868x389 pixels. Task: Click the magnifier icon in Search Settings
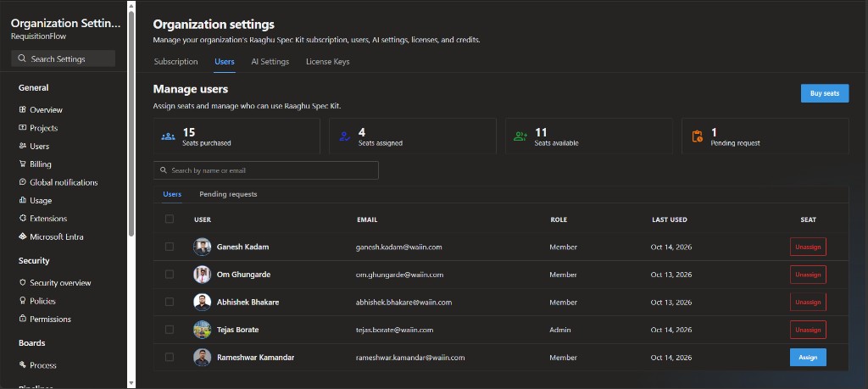click(x=21, y=58)
